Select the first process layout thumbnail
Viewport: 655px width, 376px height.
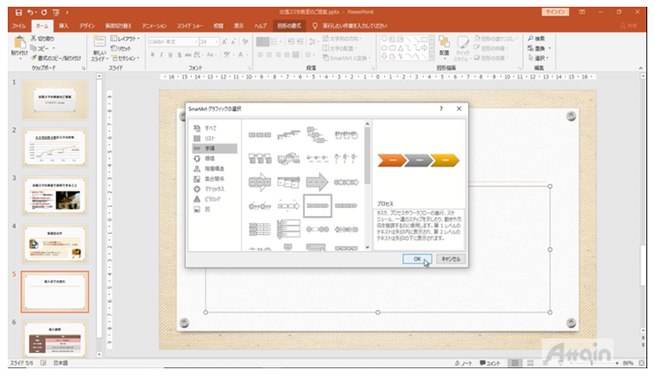tap(260, 135)
